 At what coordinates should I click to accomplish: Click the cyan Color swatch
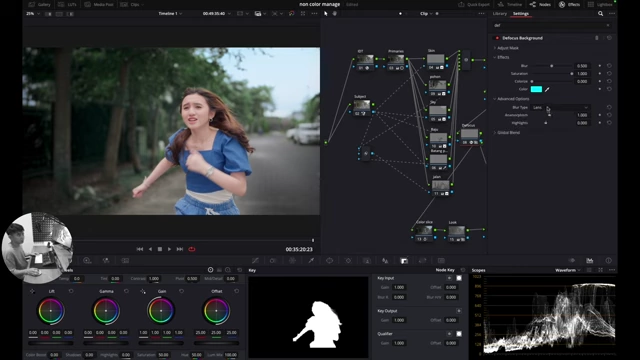click(536, 89)
